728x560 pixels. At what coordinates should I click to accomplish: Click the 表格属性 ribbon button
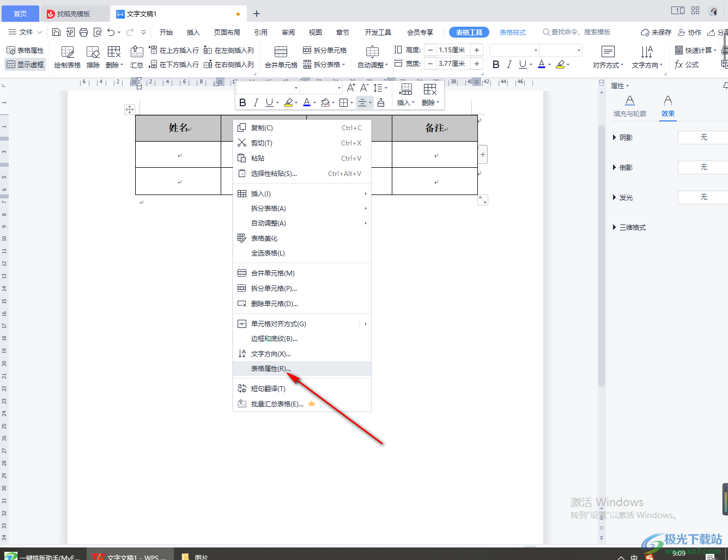coord(25,50)
